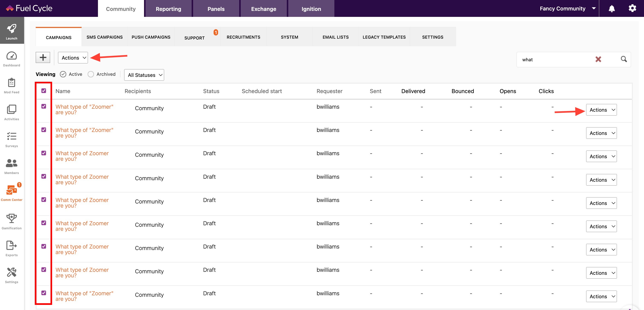Sort by the Delivered column header
The width and height of the screenshot is (644, 310).
click(x=413, y=91)
